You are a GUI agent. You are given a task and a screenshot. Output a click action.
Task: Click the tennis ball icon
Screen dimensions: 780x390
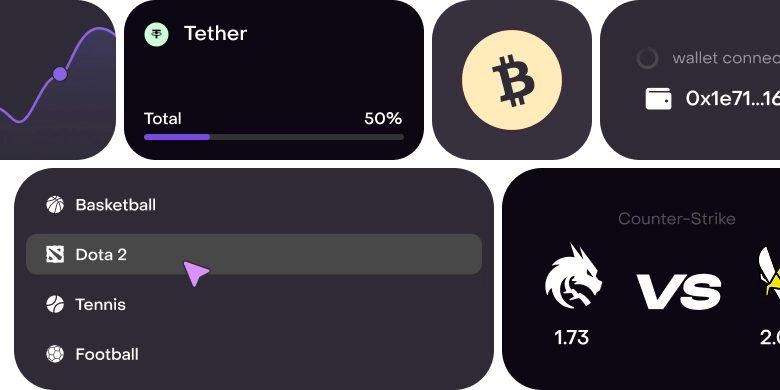click(x=55, y=304)
